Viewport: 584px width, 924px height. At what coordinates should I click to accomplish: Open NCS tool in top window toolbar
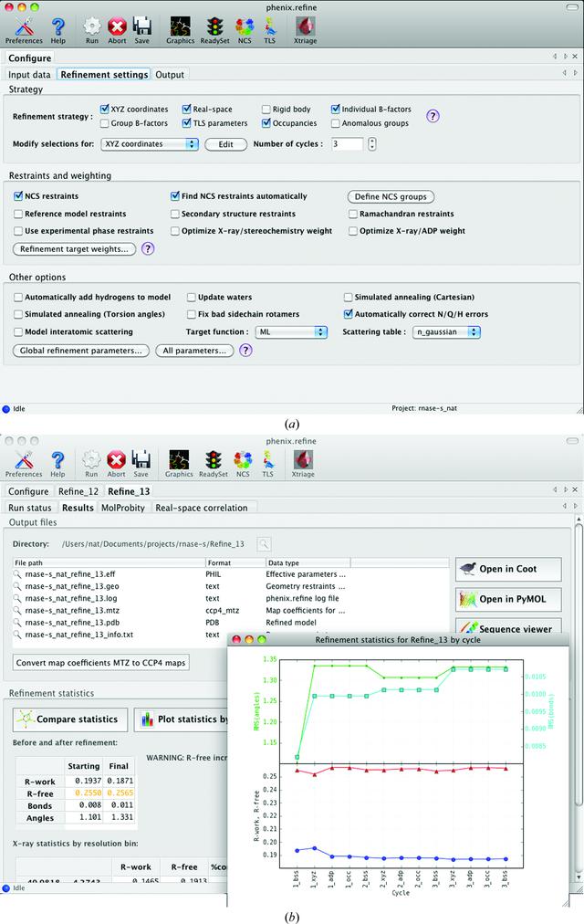(x=245, y=30)
